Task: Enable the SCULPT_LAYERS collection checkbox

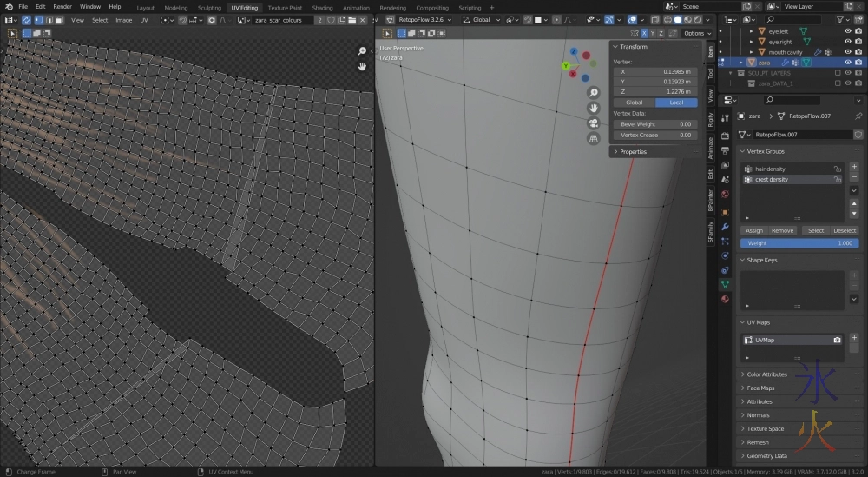Action: [838, 73]
